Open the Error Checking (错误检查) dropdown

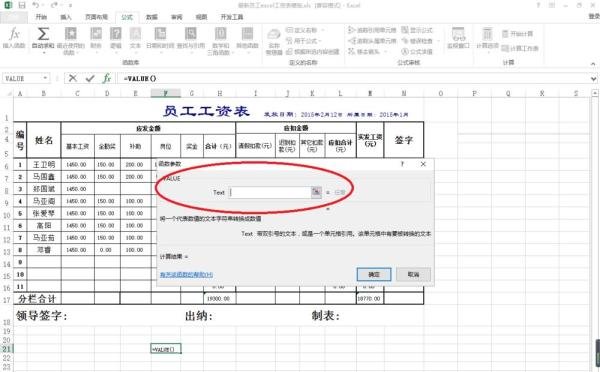coord(420,41)
